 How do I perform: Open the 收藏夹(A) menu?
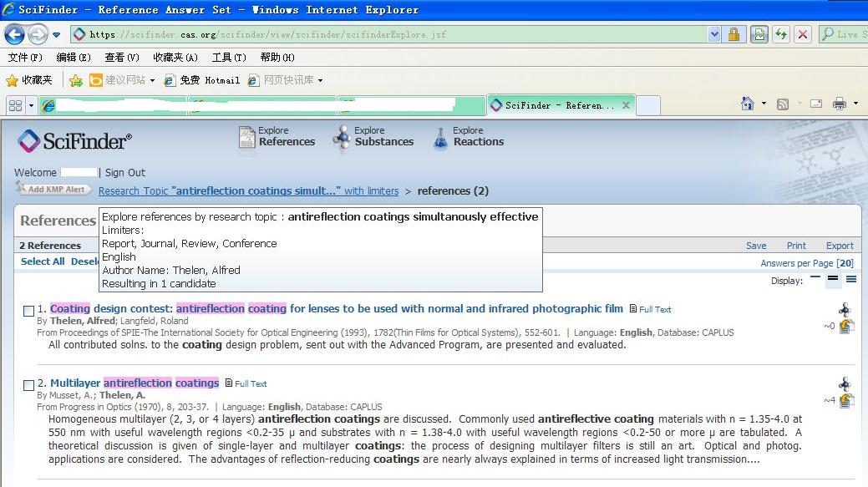pos(175,57)
